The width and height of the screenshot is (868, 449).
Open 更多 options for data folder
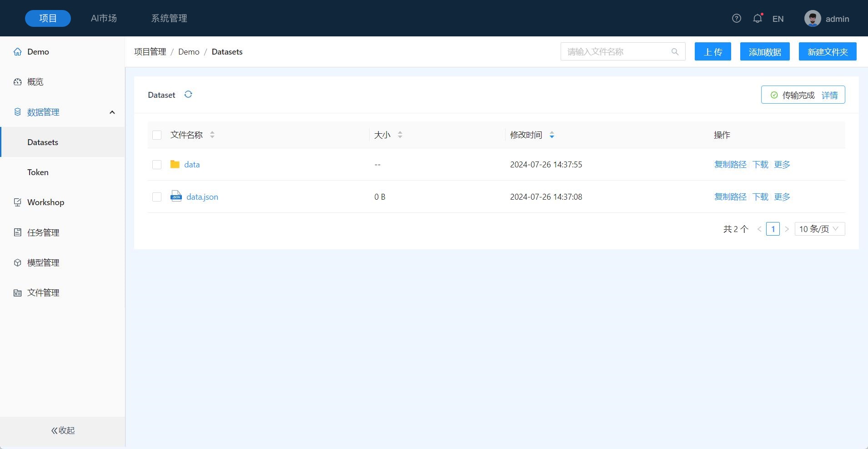point(782,164)
